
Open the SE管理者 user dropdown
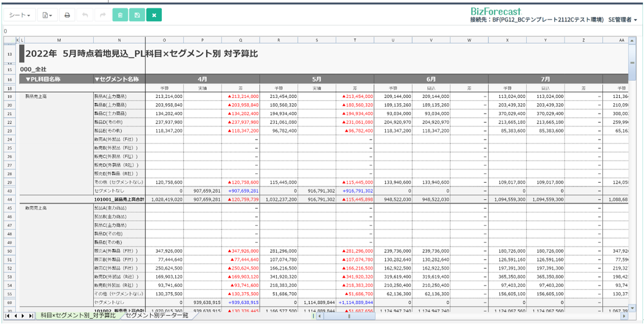tap(622, 20)
